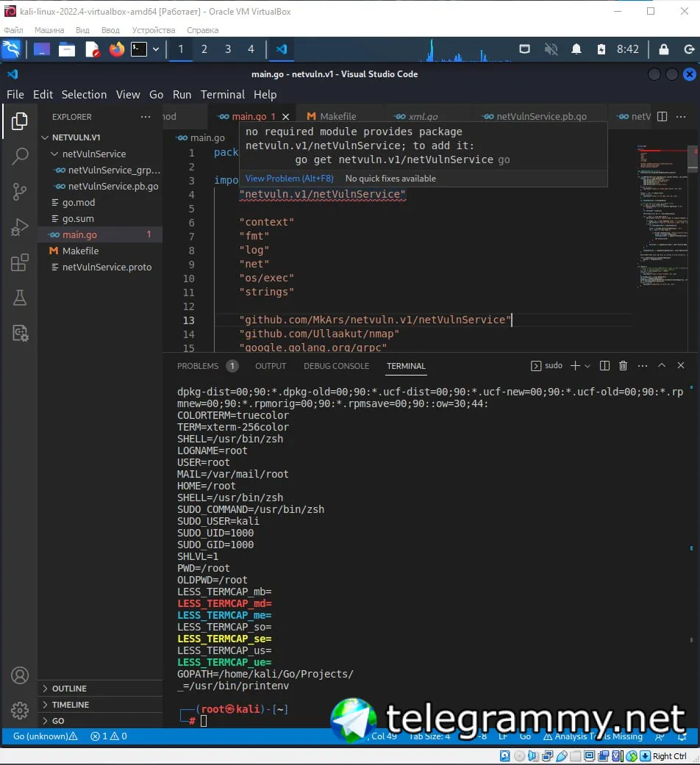The height and width of the screenshot is (765, 700).
Task: Open terminal panel more actions ellipsis
Action: [x=643, y=366]
